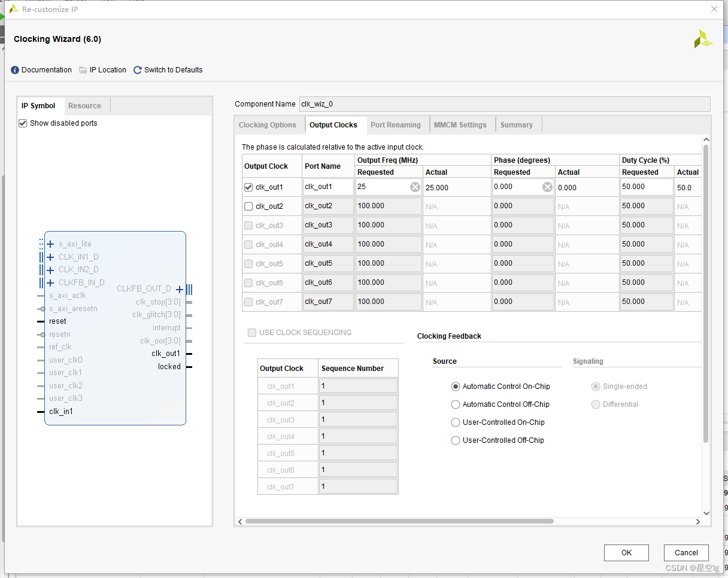Click the horizontal scrollbar thumb
The height and width of the screenshot is (578, 728).
click(x=399, y=521)
